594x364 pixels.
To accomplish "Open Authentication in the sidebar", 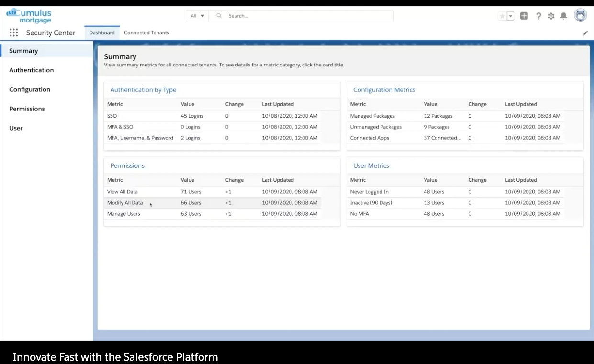I will pos(32,70).
